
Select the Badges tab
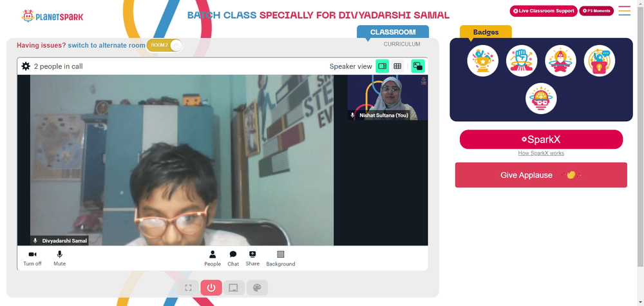point(486,32)
